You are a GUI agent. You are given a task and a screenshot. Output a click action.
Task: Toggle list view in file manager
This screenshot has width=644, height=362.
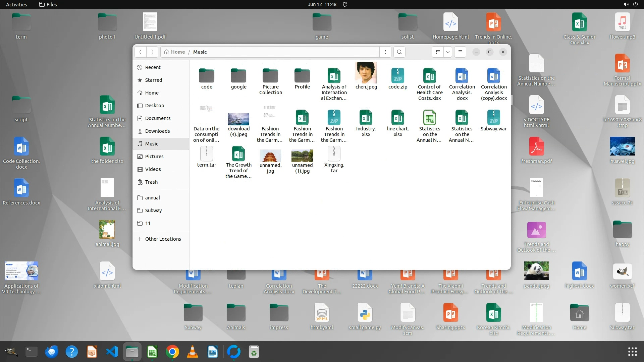click(x=437, y=52)
